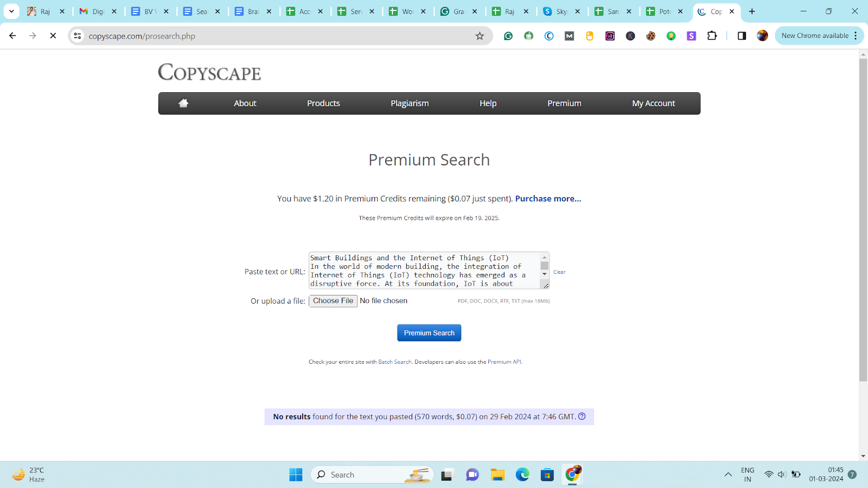This screenshot has width=868, height=488.
Task: Open the Premium menu
Action: click(564, 103)
